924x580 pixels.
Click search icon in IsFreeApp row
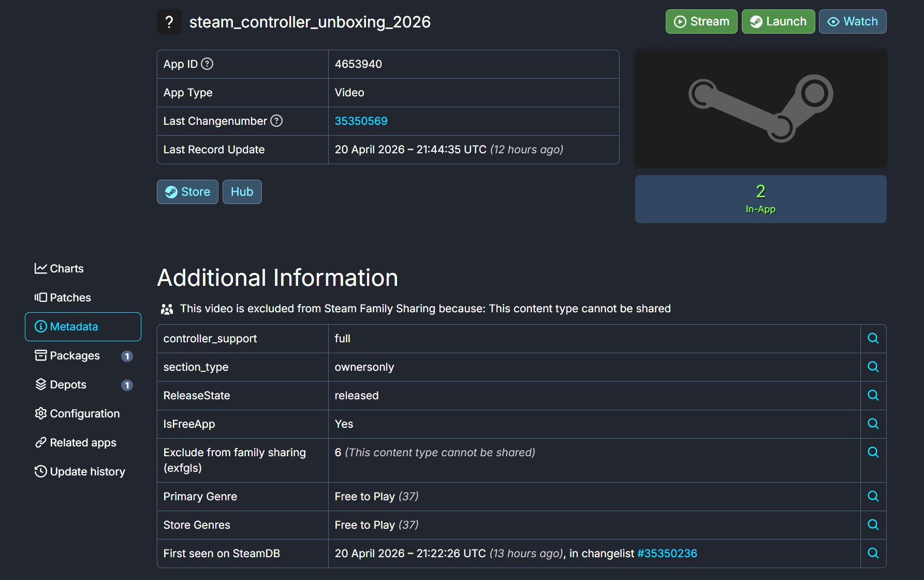[873, 424]
